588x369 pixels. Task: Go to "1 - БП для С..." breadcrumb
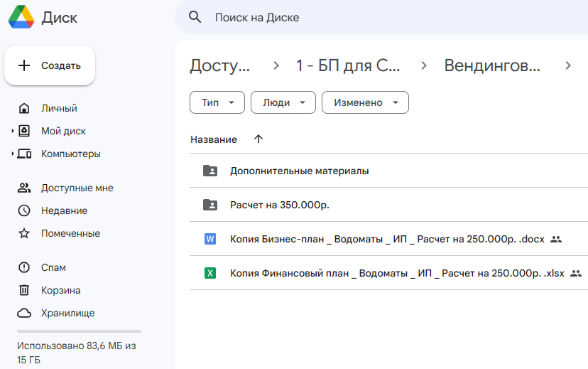(348, 65)
